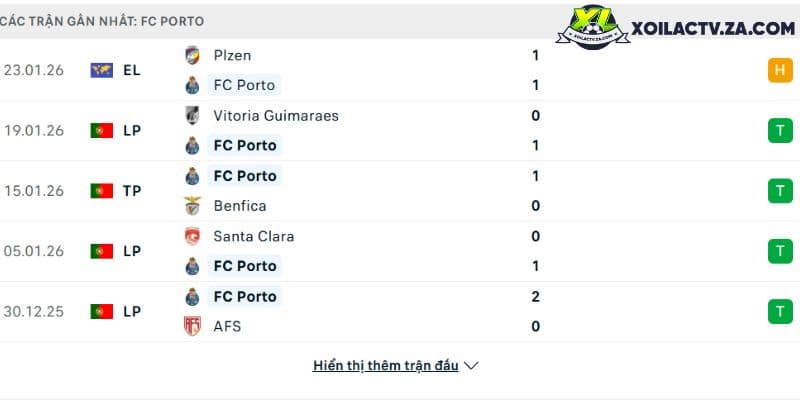Select the TP competition label on 15.01.26

132,191
